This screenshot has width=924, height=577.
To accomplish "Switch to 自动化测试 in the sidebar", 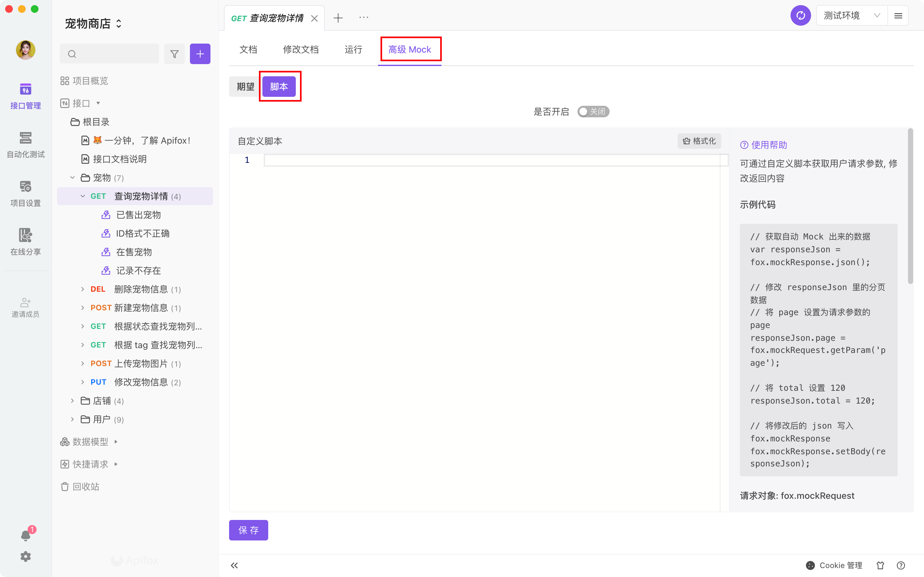I will point(25,145).
